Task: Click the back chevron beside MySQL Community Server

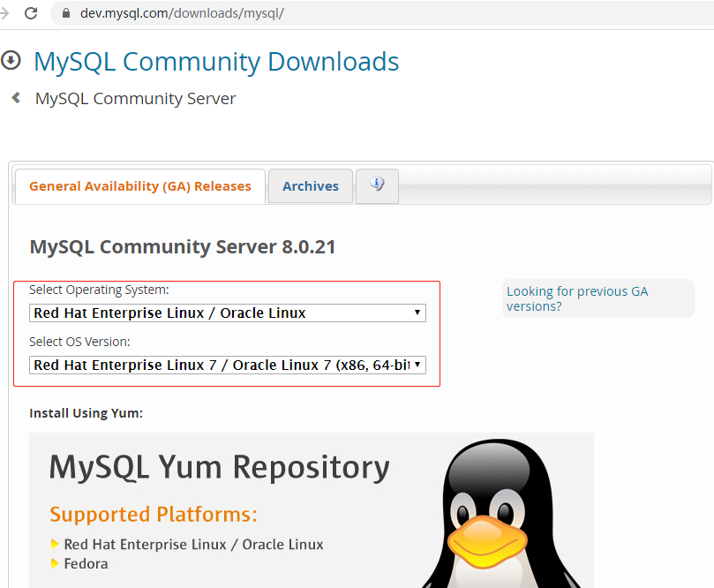Action: pyautogui.click(x=14, y=97)
